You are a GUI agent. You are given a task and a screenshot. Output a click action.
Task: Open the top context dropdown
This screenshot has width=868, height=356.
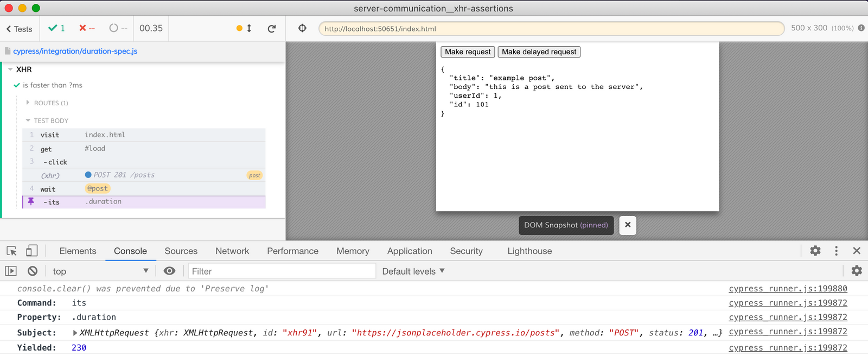pyautogui.click(x=100, y=271)
